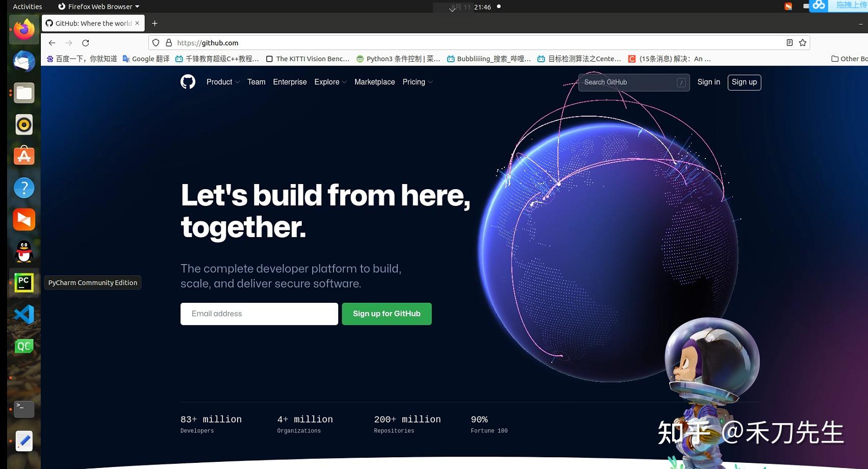This screenshot has height=469, width=868.
Task: Bookmark the page using the star icon
Action: click(x=803, y=43)
